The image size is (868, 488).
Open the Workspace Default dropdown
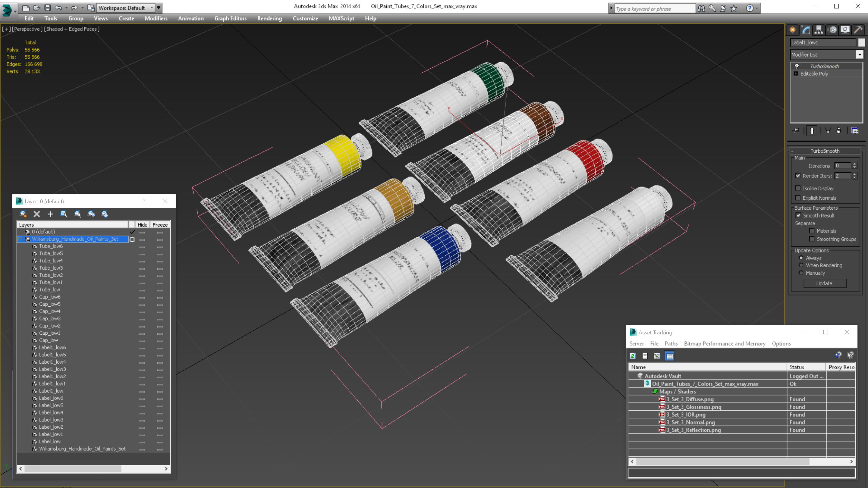tap(152, 8)
